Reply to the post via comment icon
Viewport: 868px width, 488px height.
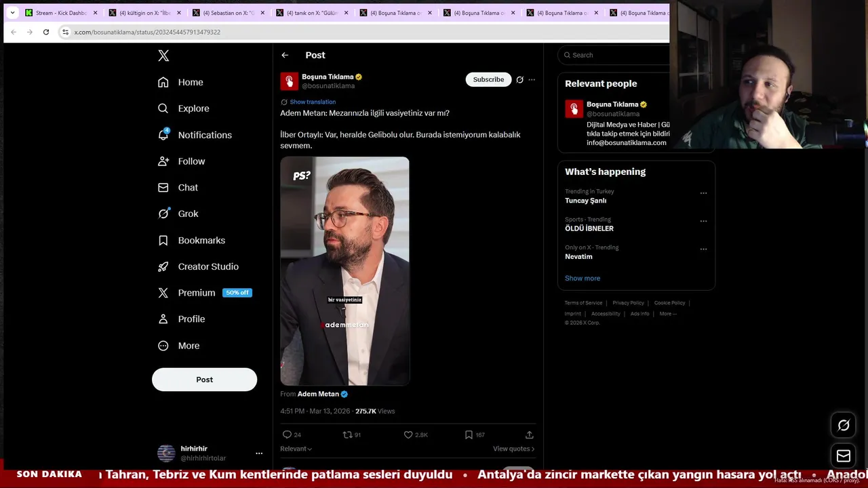(x=287, y=434)
